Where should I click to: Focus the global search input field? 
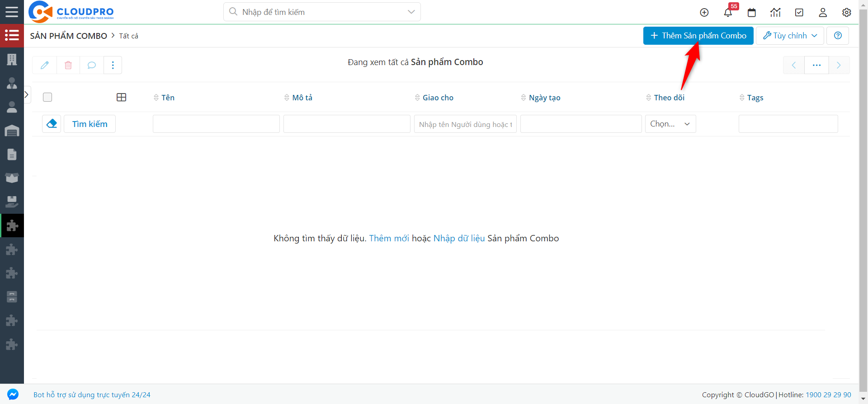322,12
